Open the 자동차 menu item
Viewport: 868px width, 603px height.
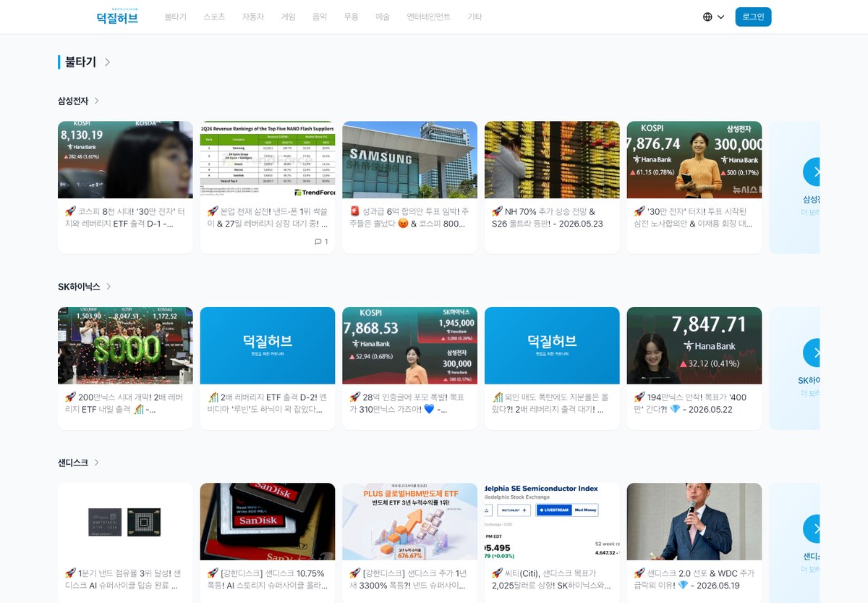pos(253,17)
